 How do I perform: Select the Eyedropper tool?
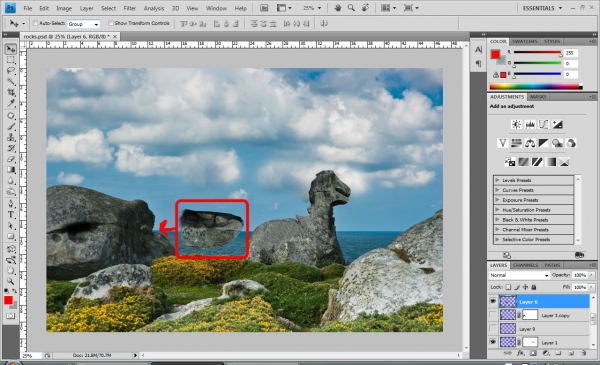click(x=11, y=103)
